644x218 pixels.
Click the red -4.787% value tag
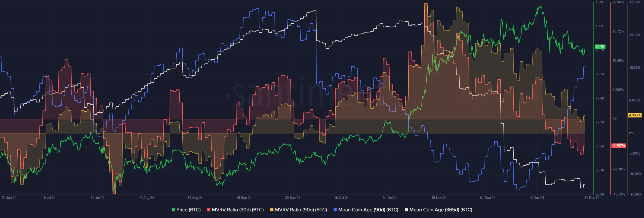point(619,146)
